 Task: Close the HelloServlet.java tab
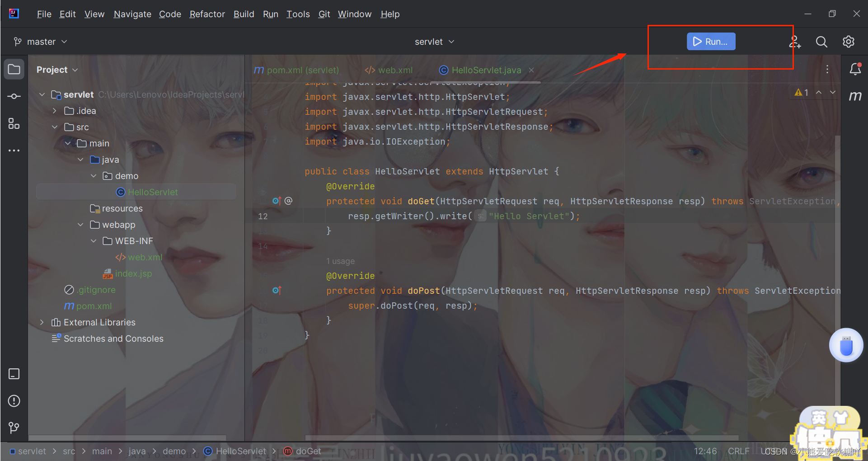pyautogui.click(x=531, y=70)
